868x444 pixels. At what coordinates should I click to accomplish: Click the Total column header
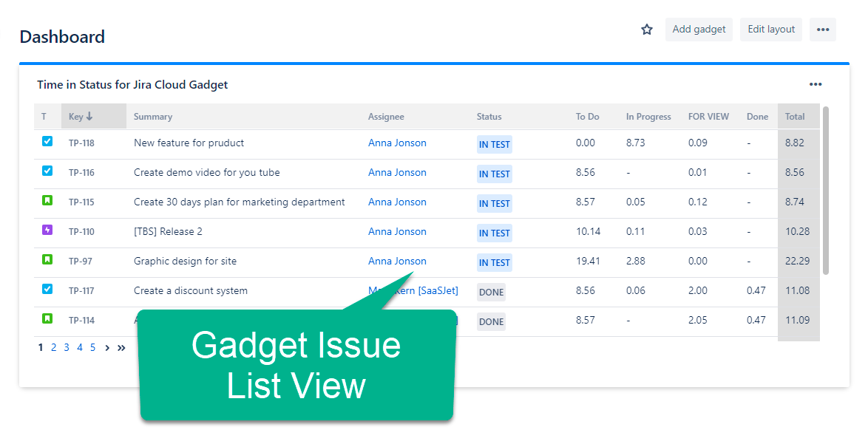794,117
